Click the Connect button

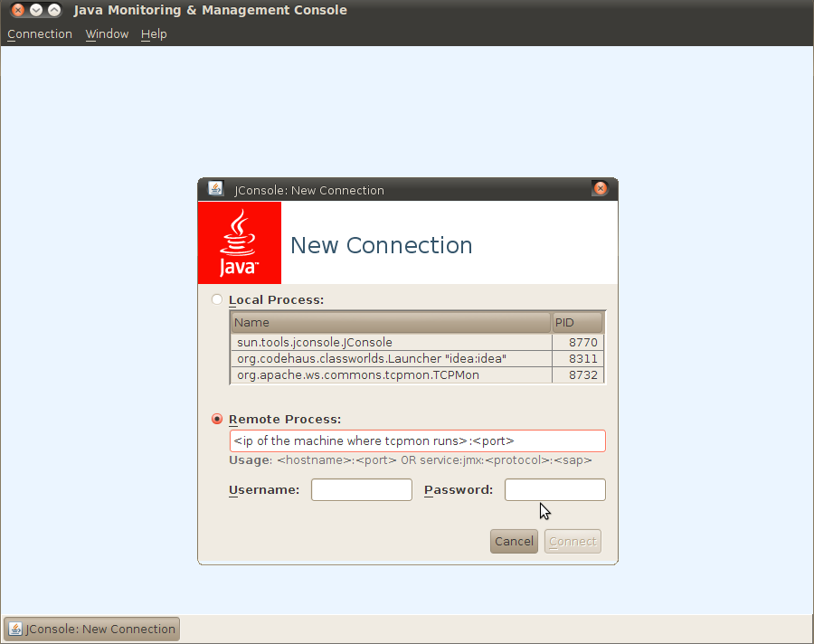[x=572, y=541]
